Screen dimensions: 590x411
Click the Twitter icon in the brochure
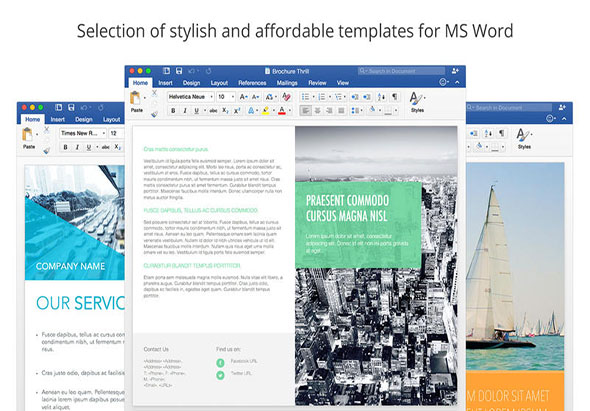click(220, 375)
